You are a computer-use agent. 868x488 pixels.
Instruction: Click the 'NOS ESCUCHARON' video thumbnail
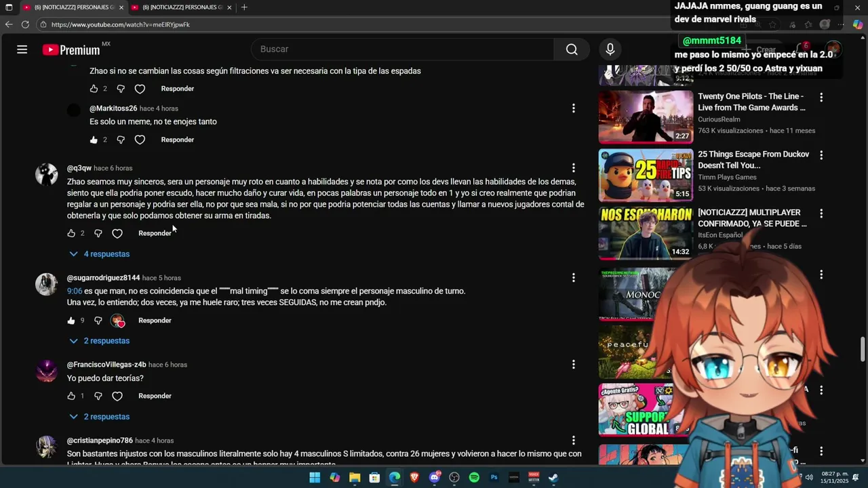(646, 232)
